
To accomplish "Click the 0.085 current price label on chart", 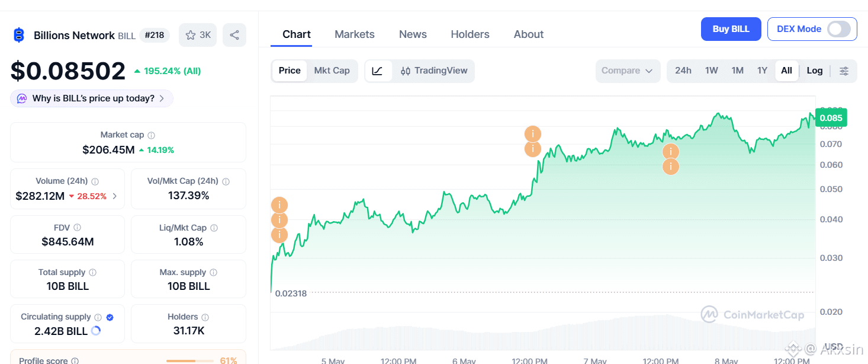I will point(831,117).
